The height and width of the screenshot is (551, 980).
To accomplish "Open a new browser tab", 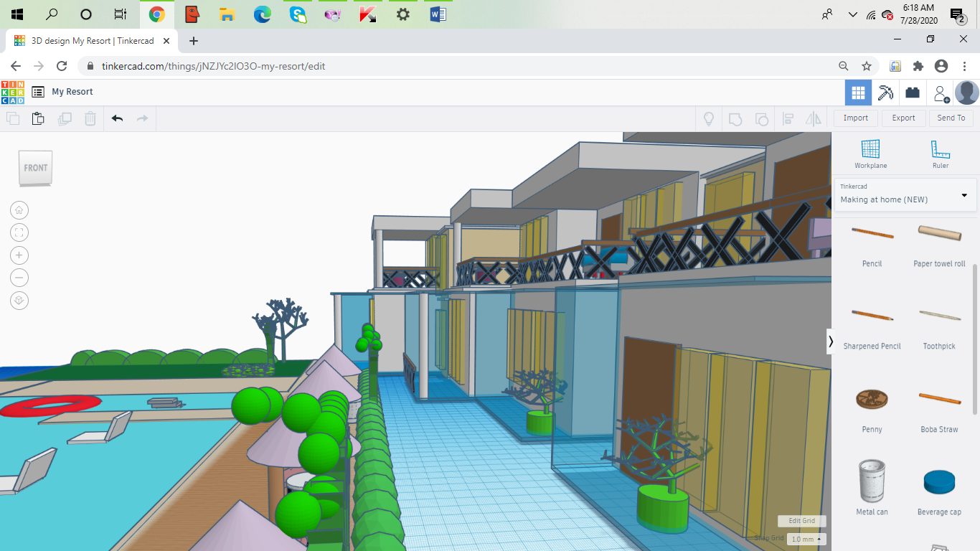I will click(x=193, y=41).
